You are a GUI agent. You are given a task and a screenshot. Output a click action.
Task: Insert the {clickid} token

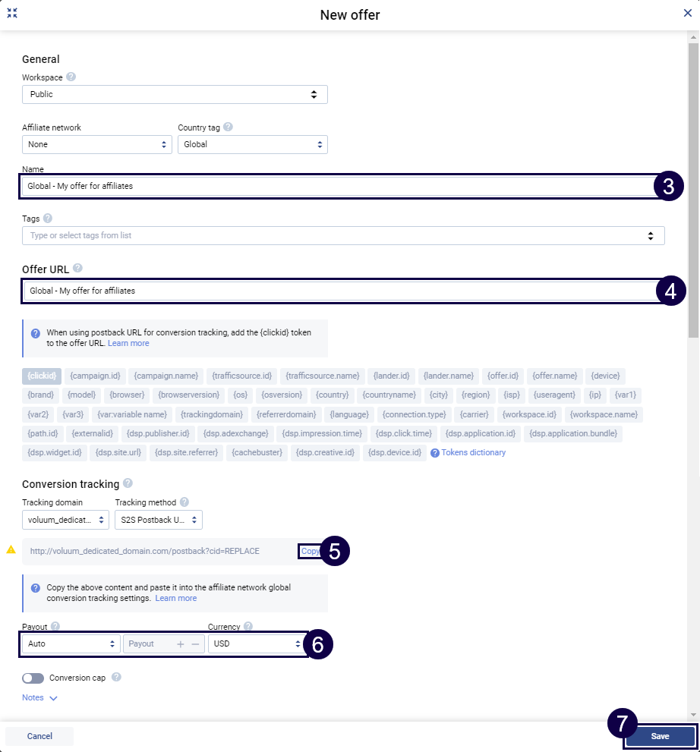click(42, 376)
